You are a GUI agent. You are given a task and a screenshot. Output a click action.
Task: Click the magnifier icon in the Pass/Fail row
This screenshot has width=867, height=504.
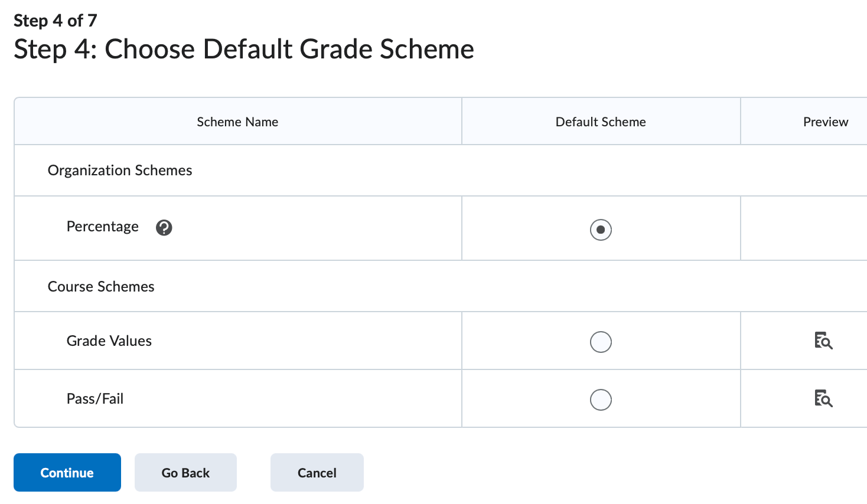(823, 399)
